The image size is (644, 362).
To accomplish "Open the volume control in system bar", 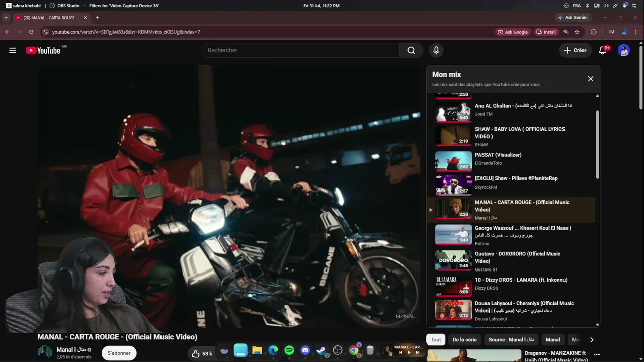I will point(606,6).
